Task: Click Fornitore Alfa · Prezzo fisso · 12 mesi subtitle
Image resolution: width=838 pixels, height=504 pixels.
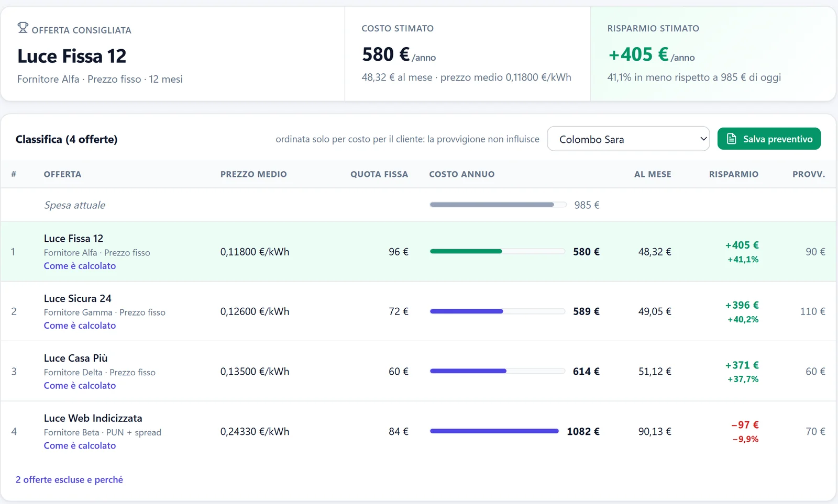Action: point(100,79)
